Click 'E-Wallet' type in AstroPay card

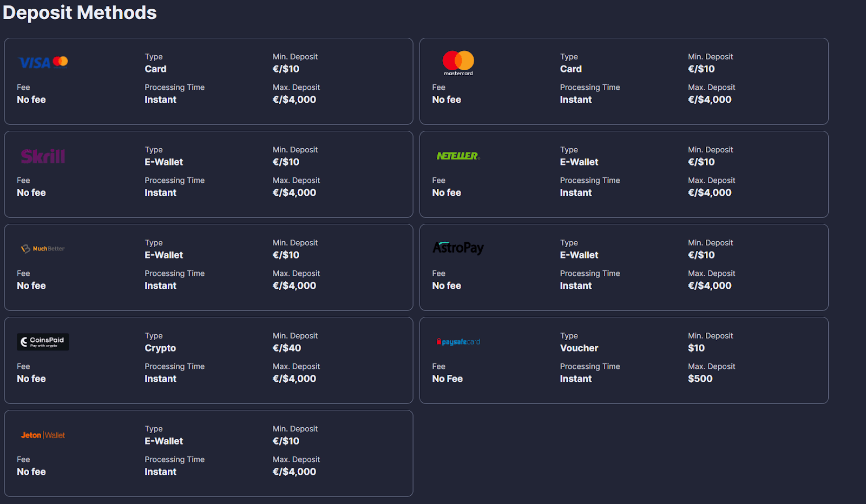pos(579,255)
